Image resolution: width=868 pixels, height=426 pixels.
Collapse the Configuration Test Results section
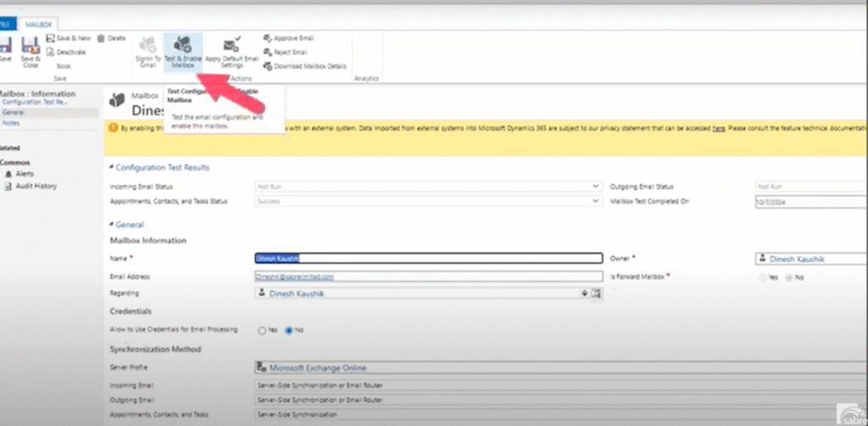click(x=112, y=167)
